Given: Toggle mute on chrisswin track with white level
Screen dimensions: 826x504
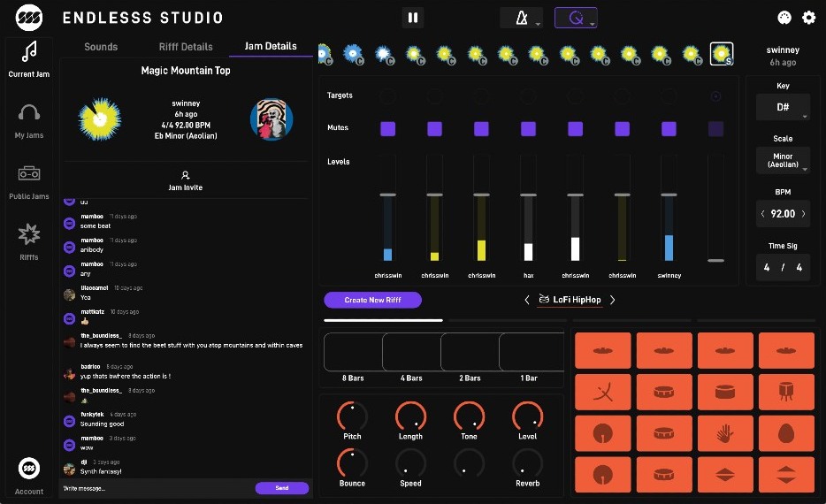Looking at the screenshot, I should 575,129.
